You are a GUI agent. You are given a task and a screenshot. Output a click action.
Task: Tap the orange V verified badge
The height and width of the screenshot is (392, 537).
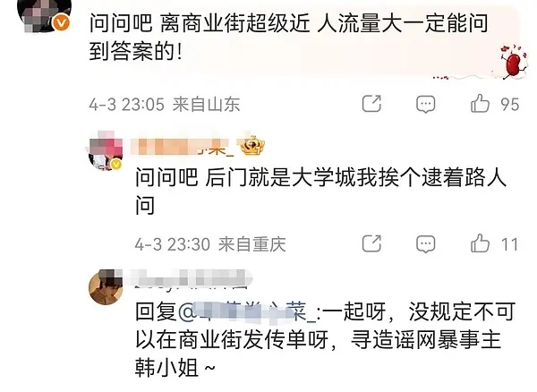tap(61, 23)
